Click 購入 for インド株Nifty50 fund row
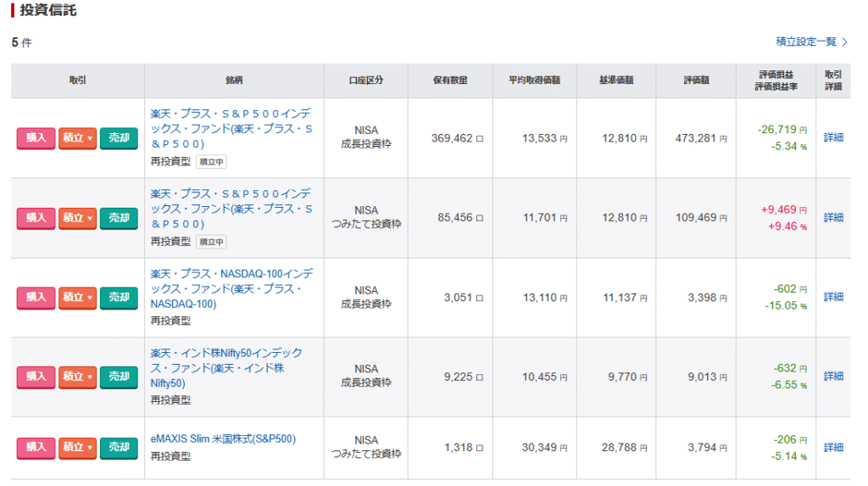868x486 pixels. [x=36, y=377]
